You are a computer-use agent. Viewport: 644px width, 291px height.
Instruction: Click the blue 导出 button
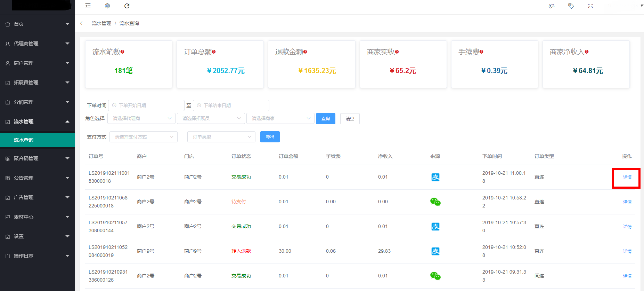click(270, 137)
